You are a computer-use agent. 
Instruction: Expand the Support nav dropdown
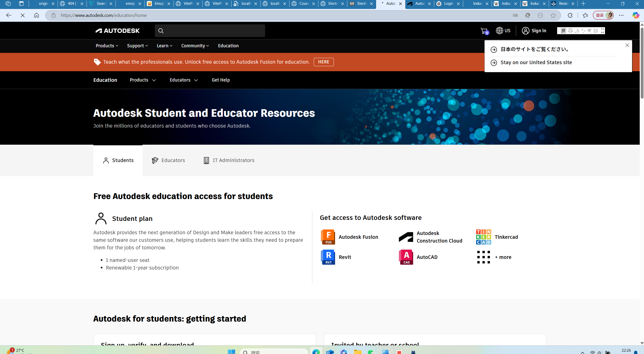pyautogui.click(x=137, y=46)
